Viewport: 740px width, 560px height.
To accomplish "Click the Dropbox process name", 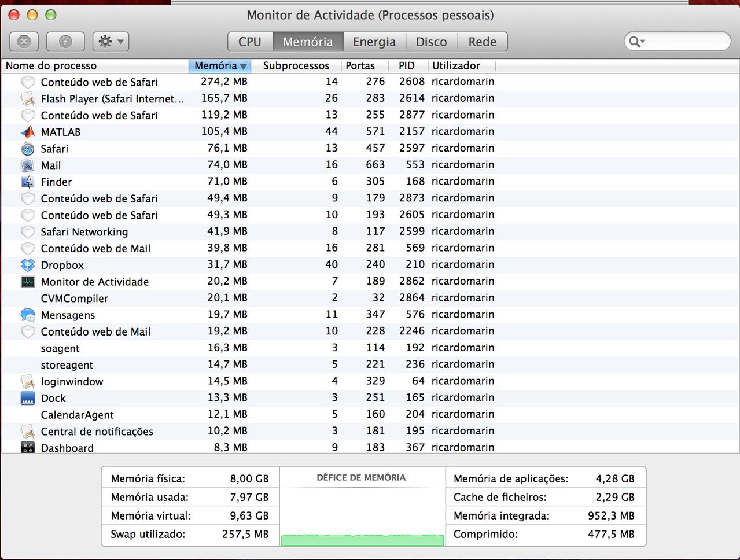I will pyautogui.click(x=62, y=265).
